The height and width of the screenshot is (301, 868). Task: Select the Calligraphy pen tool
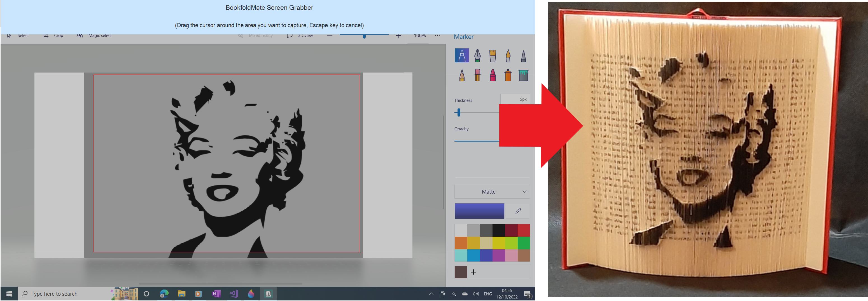tap(477, 56)
